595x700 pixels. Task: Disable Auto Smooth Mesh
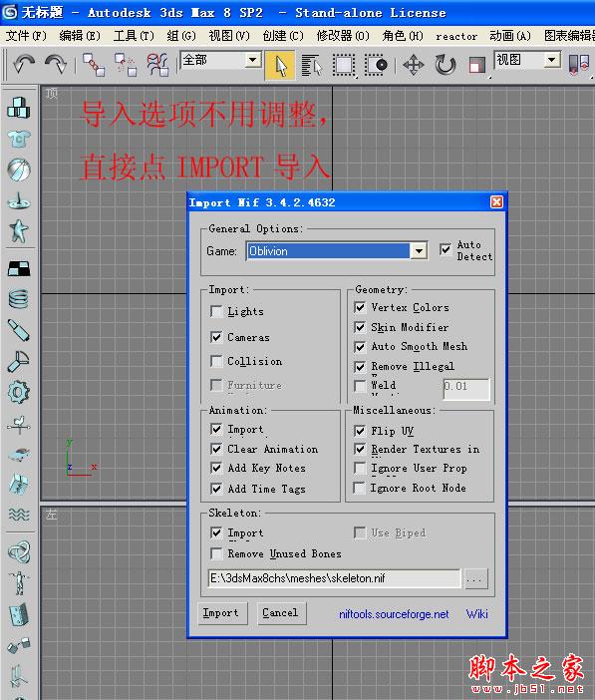(x=360, y=346)
